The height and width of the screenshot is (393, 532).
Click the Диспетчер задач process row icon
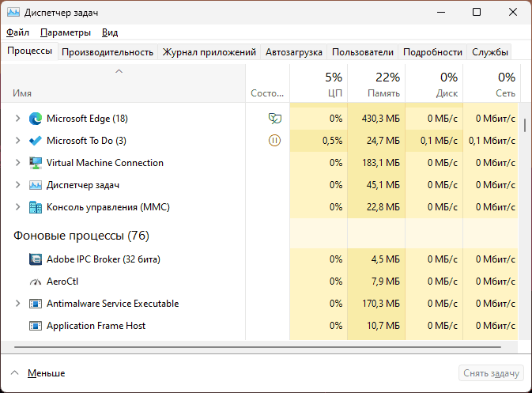coord(36,185)
